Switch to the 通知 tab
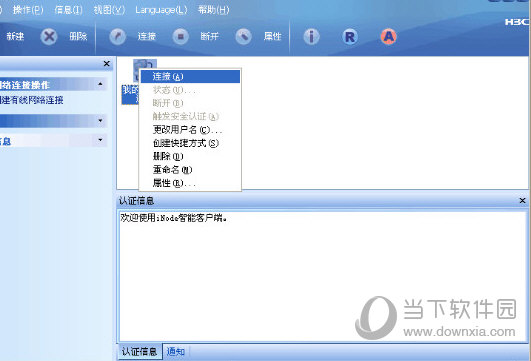531x361 pixels. 176,352
